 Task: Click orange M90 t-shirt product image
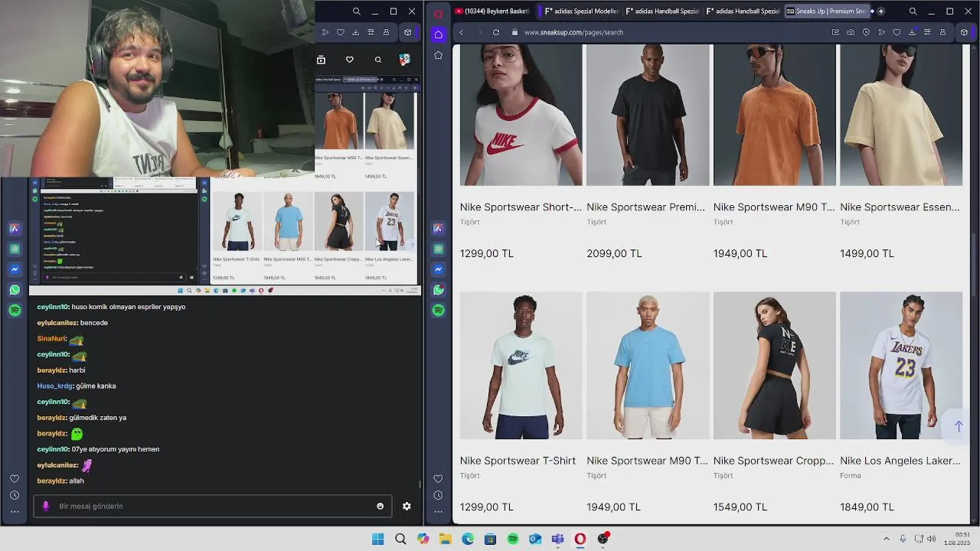(x=775, y=115)
